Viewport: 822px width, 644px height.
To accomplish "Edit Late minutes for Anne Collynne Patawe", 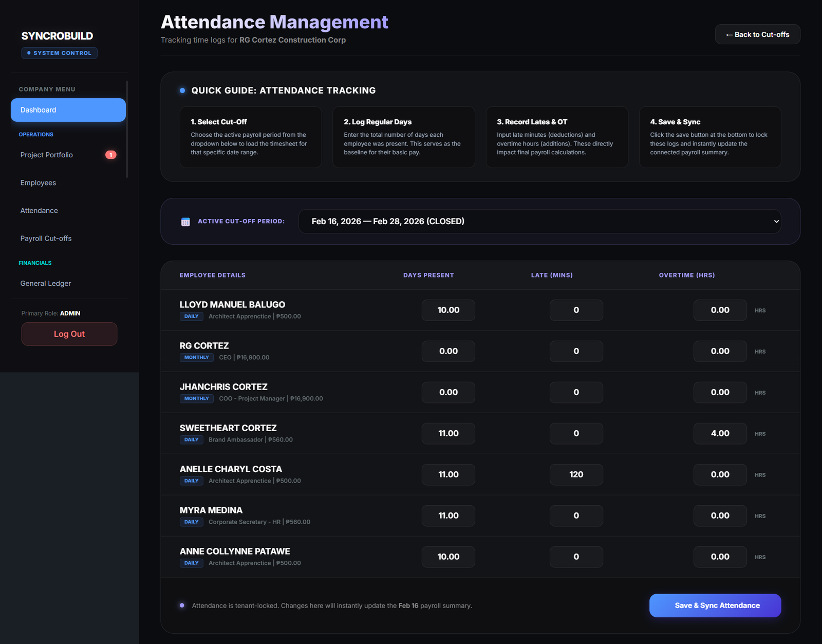I will click(576, 557).
